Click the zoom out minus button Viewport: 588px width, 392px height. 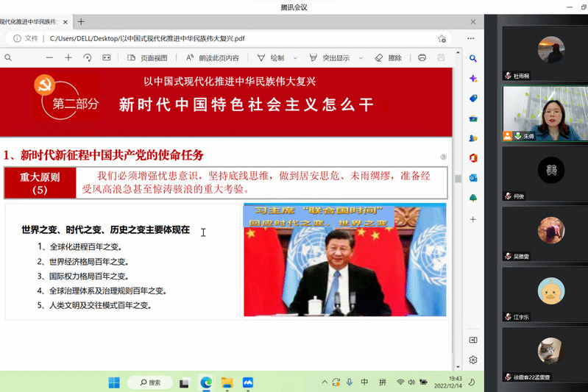point(49,57)
